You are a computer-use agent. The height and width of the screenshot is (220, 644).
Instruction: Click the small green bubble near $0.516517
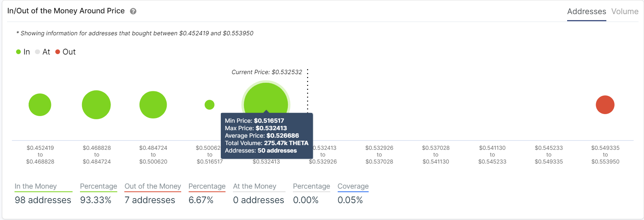209,105
